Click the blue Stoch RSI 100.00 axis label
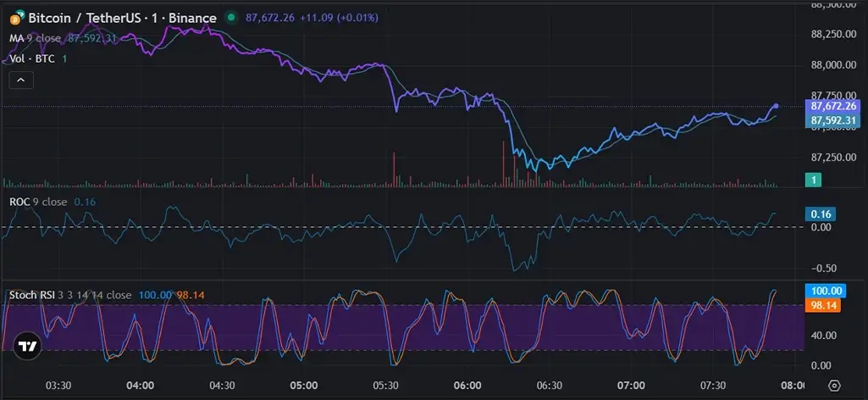This screenshot has width=868, height=400. (824, 292)
